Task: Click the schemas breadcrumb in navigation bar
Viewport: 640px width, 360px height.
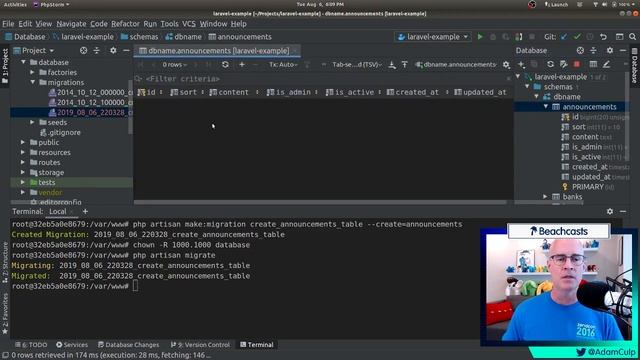Action: tap(140, 37)
